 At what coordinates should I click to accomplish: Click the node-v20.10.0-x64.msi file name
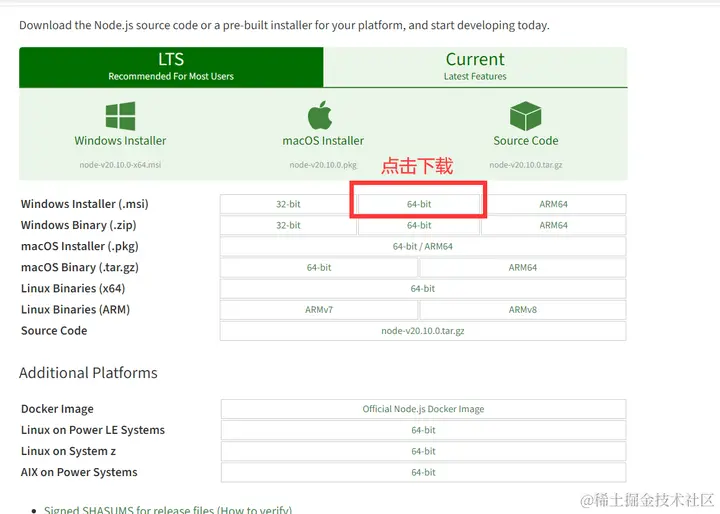pyautogui.click(x=120, y=164)
